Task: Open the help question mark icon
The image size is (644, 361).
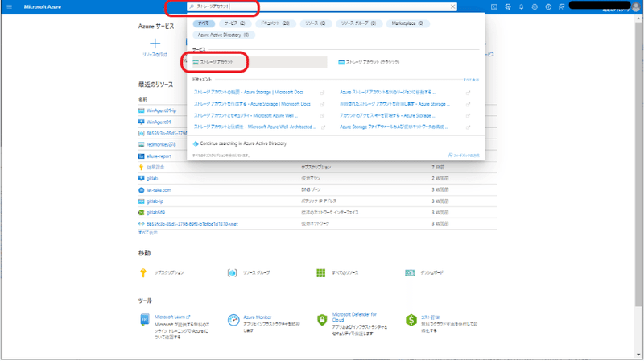Action: tap(548, 7)
